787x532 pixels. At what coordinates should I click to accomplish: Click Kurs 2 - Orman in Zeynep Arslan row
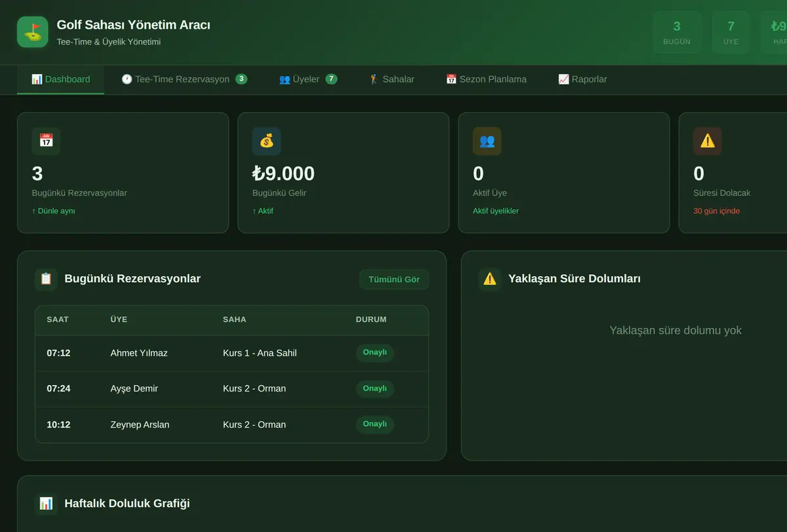pos(254,424)
